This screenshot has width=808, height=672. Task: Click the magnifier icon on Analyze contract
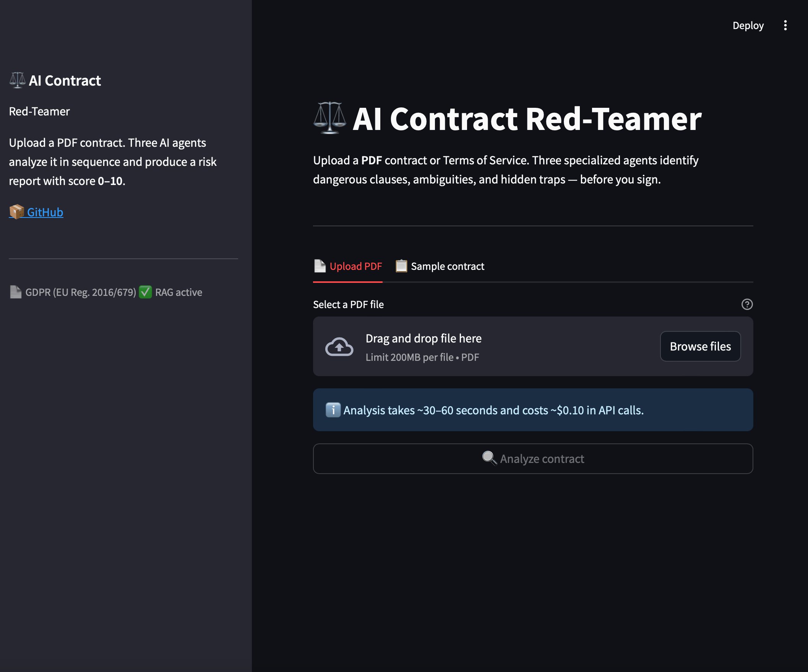coord(489,458)
